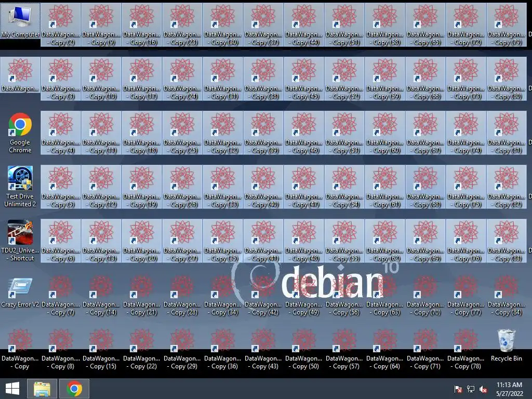Select DataWagon - Copy (16) shortcut

(142, 25)
